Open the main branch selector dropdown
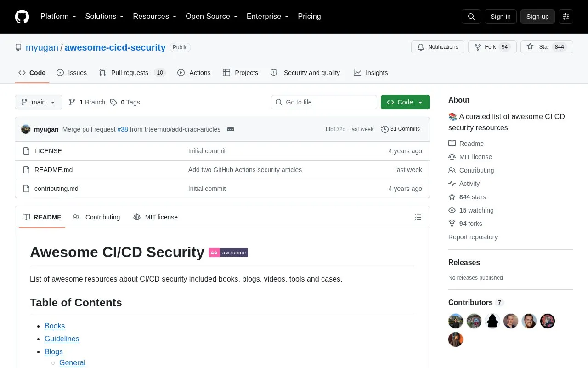588x368 pixels. (x=39, y=102)
